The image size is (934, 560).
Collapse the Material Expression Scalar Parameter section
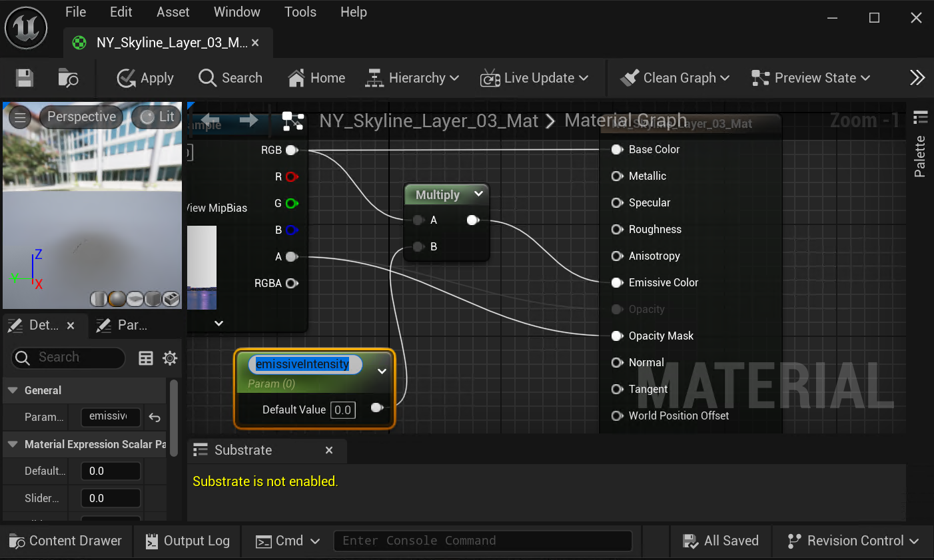13,444
